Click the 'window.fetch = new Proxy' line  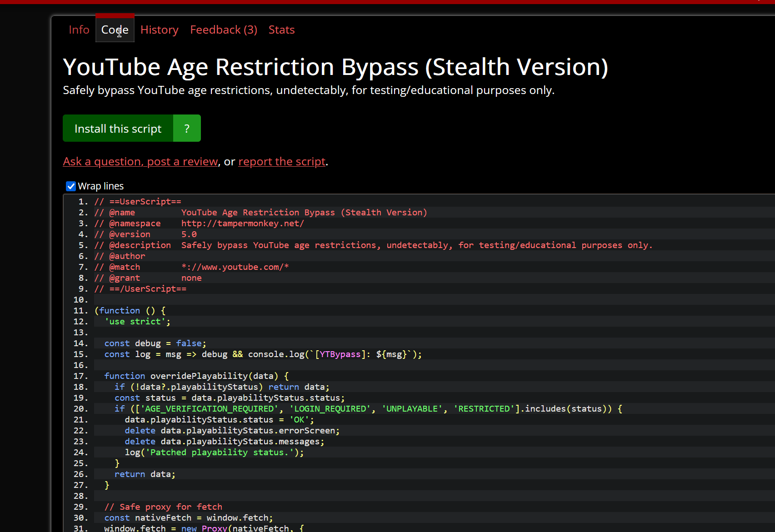204,528
